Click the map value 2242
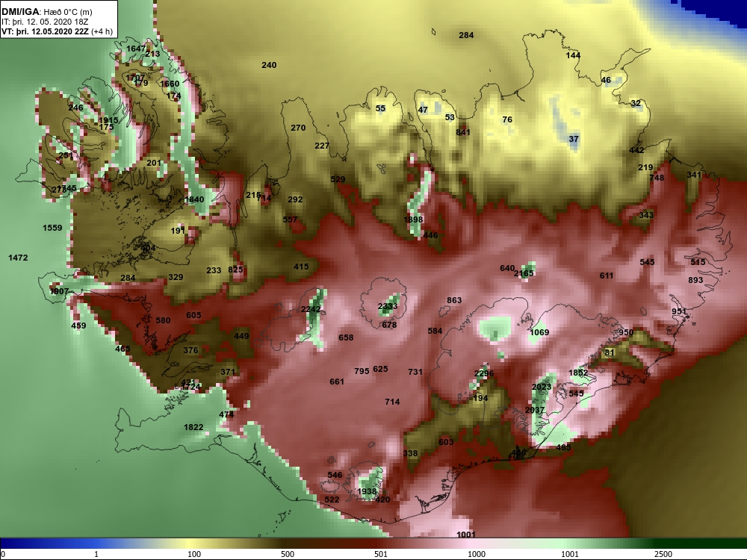Viewport: 747px width, 560px height. [311, 309]
